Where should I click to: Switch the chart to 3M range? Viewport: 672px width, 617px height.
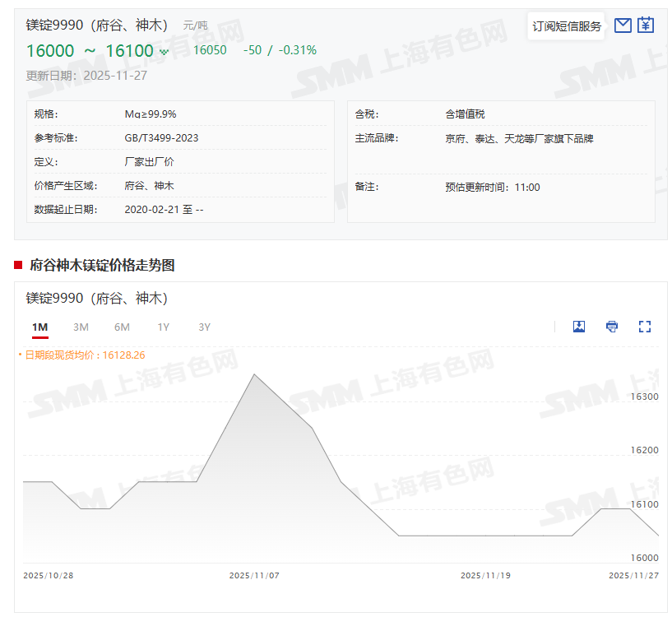click(81, 327)
